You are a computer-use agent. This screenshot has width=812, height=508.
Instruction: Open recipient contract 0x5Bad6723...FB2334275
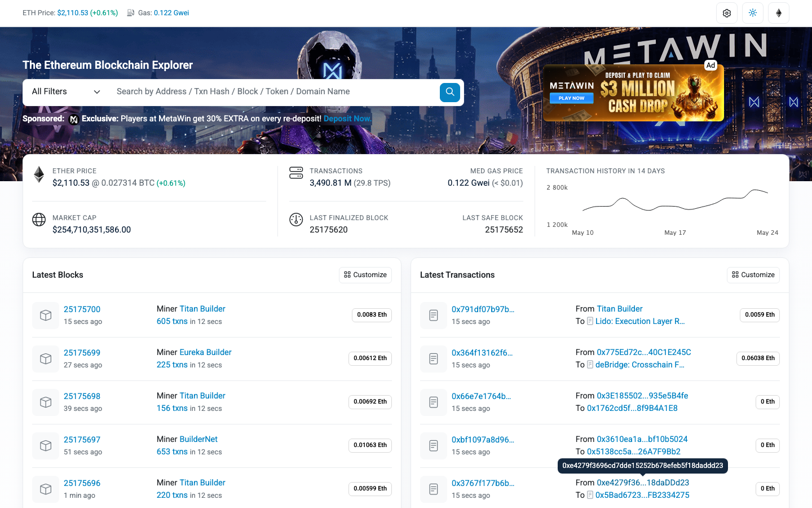click(x=642, y=495)
